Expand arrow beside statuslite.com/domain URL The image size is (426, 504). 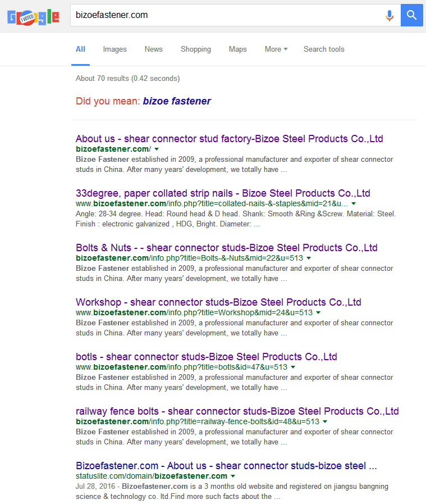coord(233,476)
